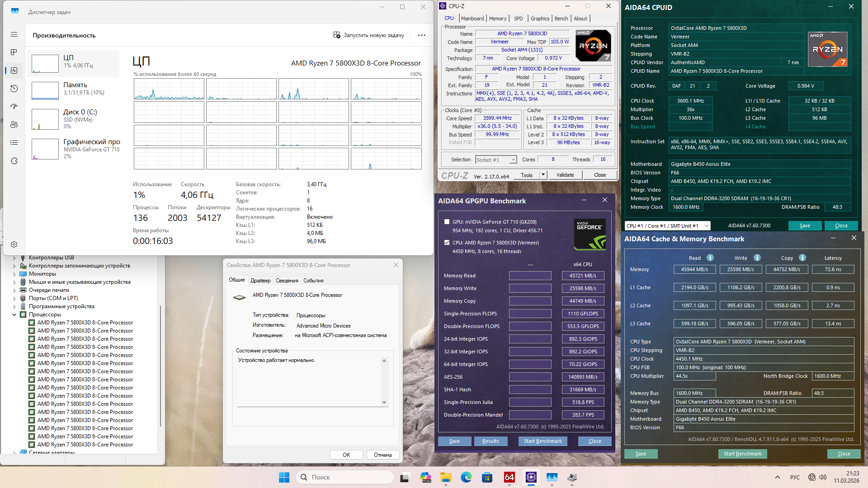
Task: Select Performance page icon in Task Manager sidebar
Action: pyautogui.click(x=14, y=70)
